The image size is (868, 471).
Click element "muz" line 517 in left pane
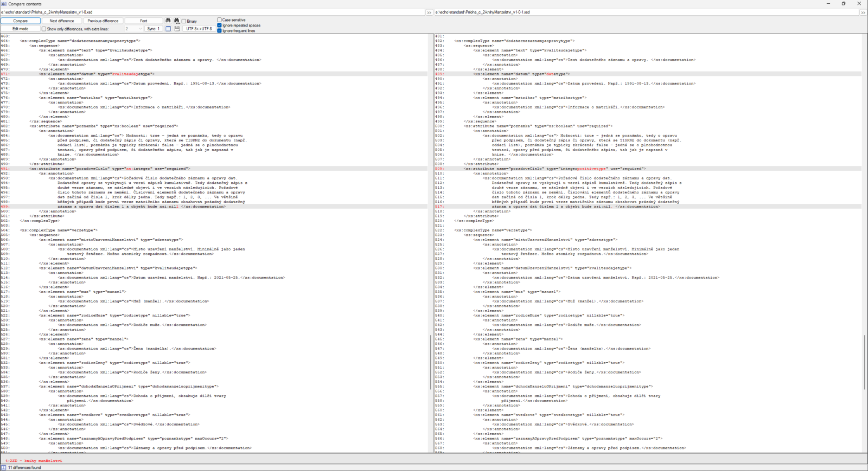[x=82, y=292]
